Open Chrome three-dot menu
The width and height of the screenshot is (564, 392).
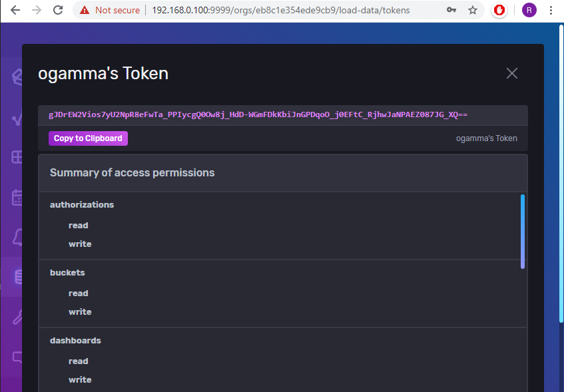click(x=551, y=10)
